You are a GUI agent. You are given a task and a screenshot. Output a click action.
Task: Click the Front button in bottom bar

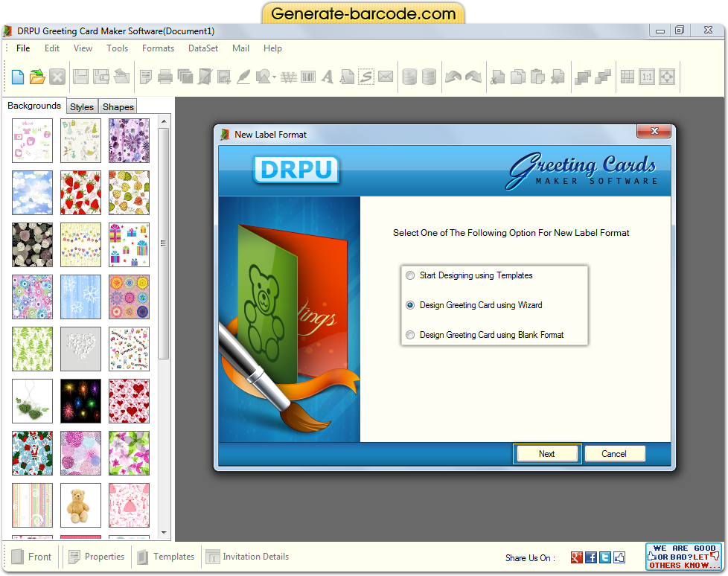pos(31,557)
